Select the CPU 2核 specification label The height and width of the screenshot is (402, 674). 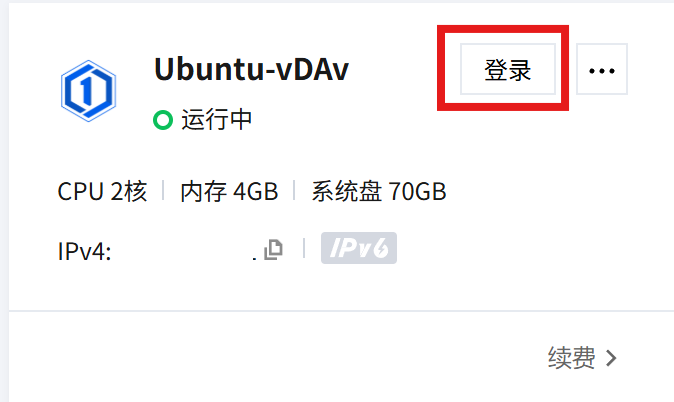pos(102,191)
